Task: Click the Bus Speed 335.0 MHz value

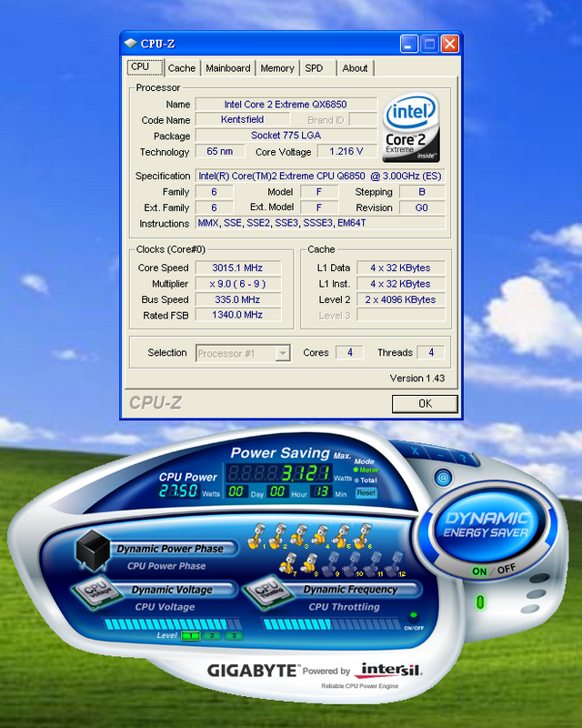Action: pyautogui.click(x=237, y=299)
